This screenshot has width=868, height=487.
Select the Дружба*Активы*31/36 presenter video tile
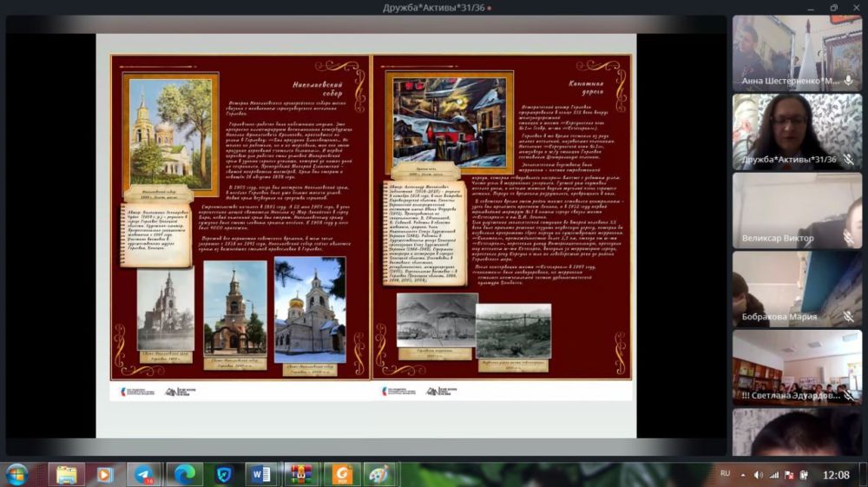[797, 132]
